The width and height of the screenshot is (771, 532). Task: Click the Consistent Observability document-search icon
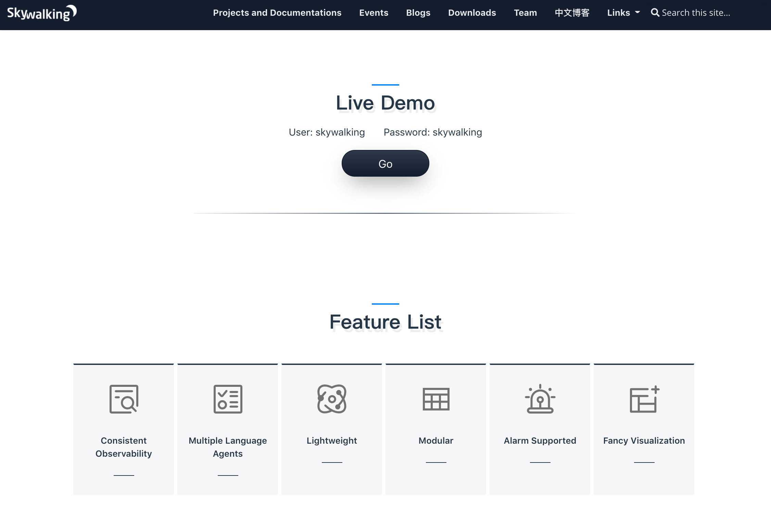point(124,399)
